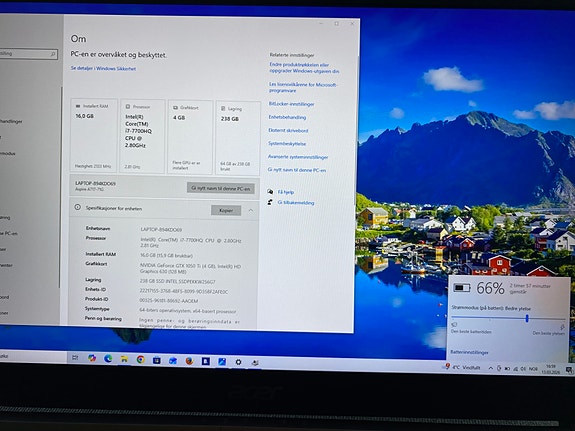Launch Google Chrome from the taskbar
The image size is (575, 431).
tap(140, 359)
